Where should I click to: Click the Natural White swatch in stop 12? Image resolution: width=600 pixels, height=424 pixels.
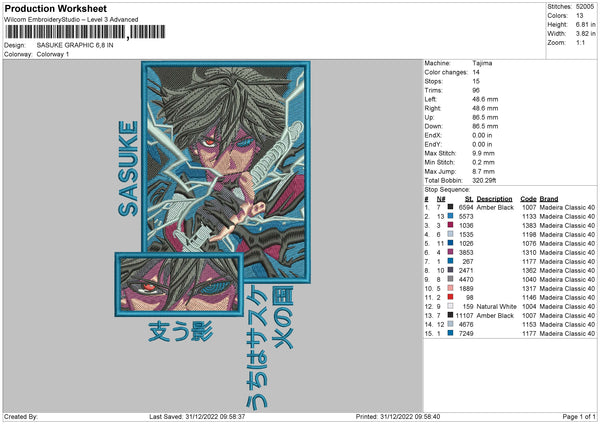[450, 306]
